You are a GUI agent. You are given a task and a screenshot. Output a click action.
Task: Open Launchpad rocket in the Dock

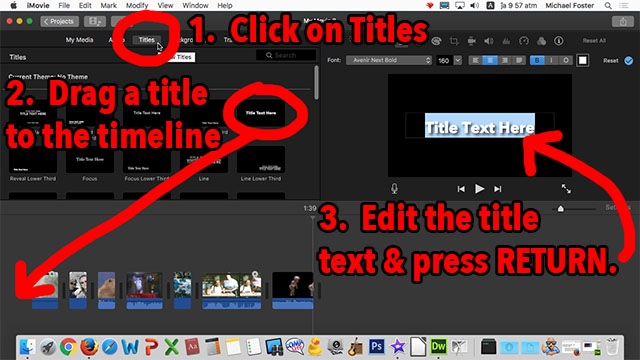[48, 347]
